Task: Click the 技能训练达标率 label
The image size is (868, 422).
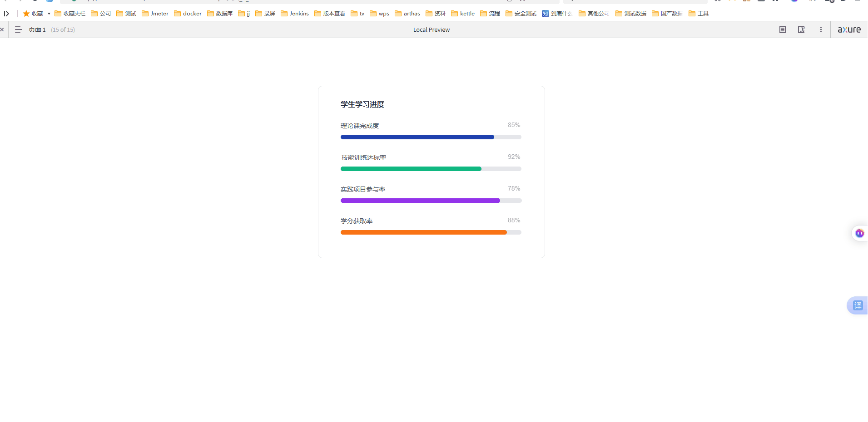Action: [364, 157]
